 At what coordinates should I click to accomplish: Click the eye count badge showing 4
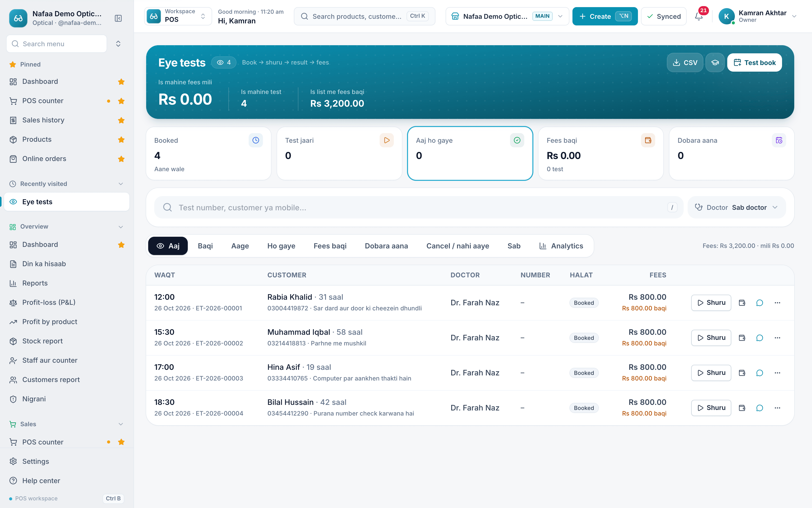[x=224, y=62]
